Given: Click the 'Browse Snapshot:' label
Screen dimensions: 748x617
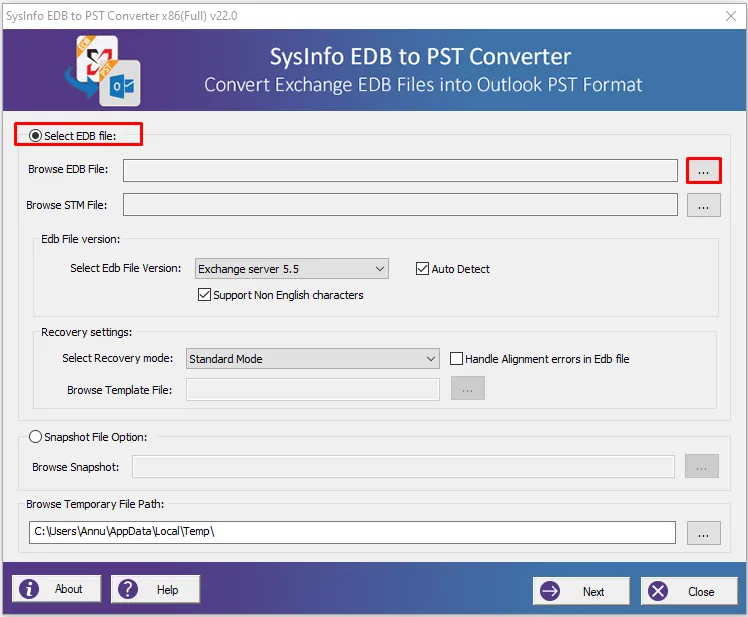Looking at the screenshot, I should [x=75, y=467].
